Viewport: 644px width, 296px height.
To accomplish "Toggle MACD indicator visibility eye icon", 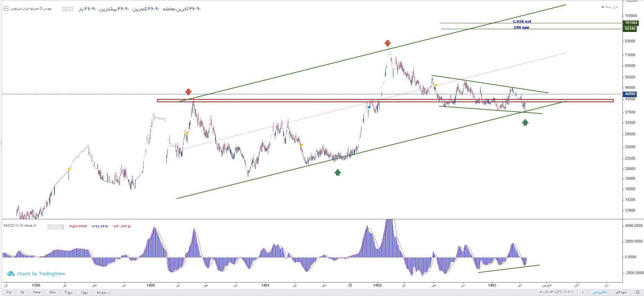I will click(x=50, y=227).
